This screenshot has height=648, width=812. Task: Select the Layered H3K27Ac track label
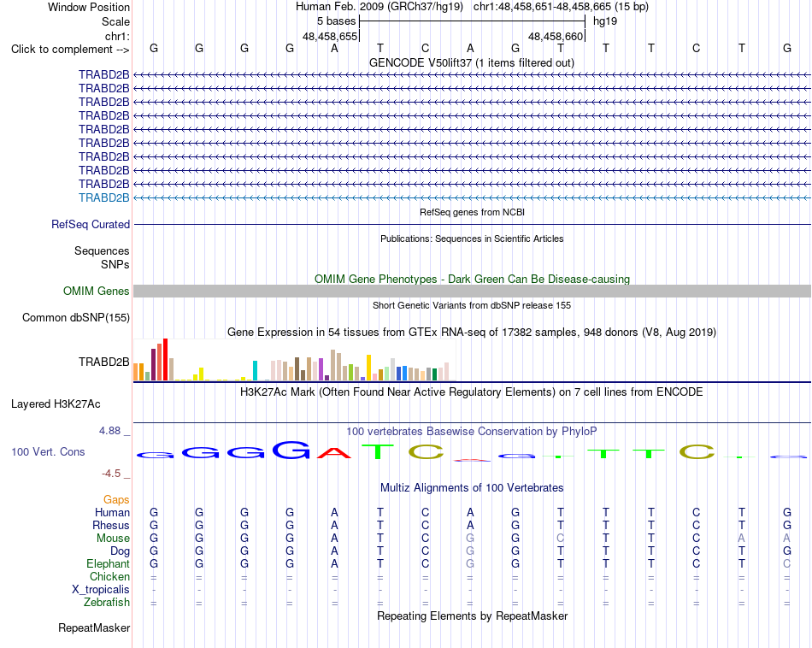click(x=56, y=404)
